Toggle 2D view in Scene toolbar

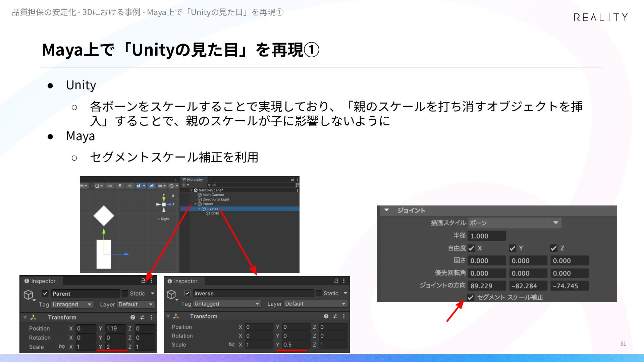pyautogui.click(x=110, y=186)
